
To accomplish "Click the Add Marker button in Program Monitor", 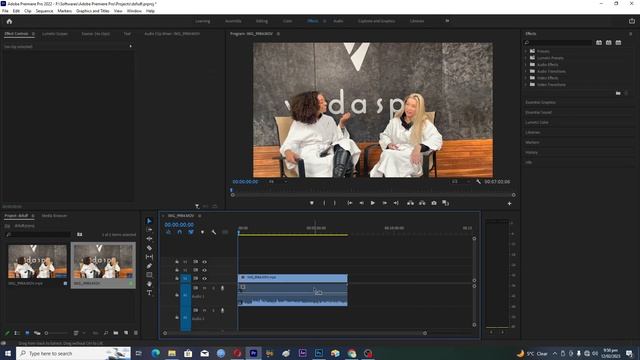I will (312, 203).
